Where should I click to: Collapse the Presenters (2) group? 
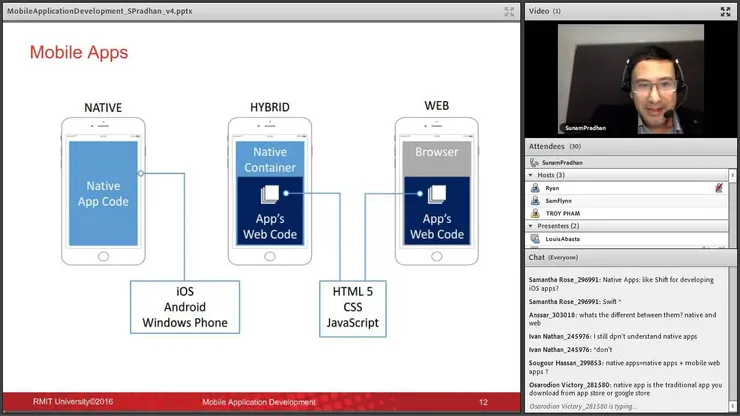pyautogui.click(x=531, y=226)
